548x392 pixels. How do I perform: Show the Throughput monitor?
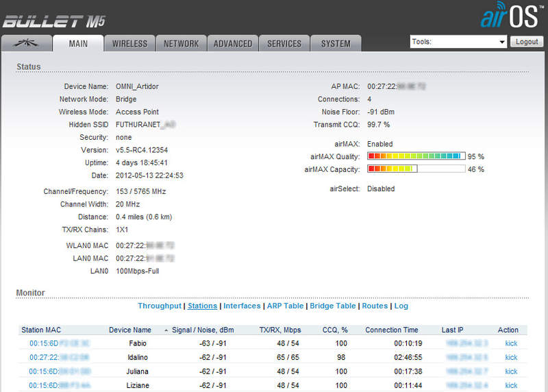160,306
